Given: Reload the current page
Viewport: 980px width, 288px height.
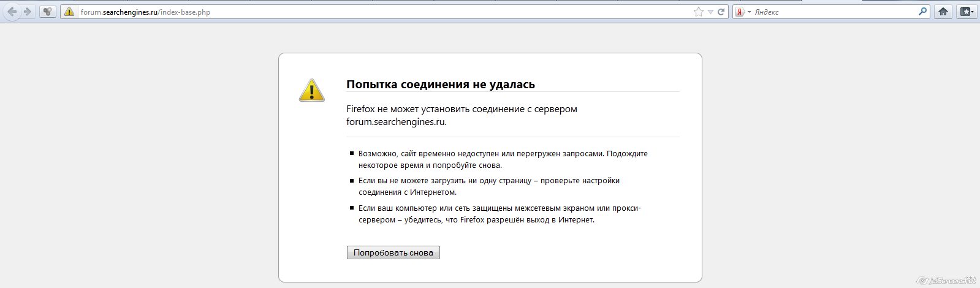Looking at the screenshot, I should (x=721, y=12).
